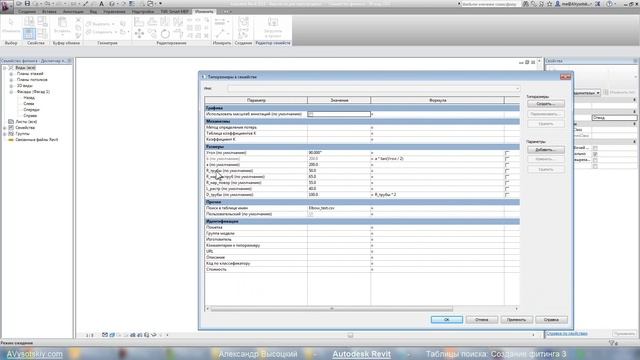Expand Планы этажей tree node
This screenshot has height=360, width=640.
tap(11, 74)
